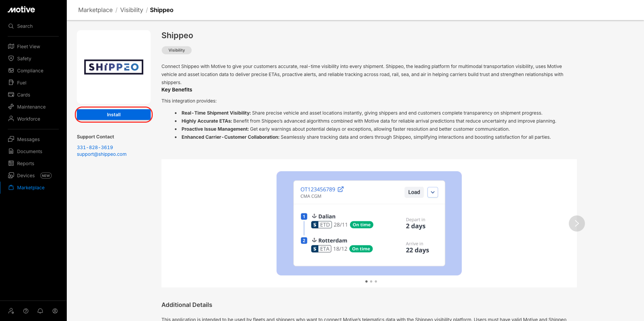The image size is (644, 321).
Task: Select Maintenance in the sidebar
Action: [x=31, y=107]
